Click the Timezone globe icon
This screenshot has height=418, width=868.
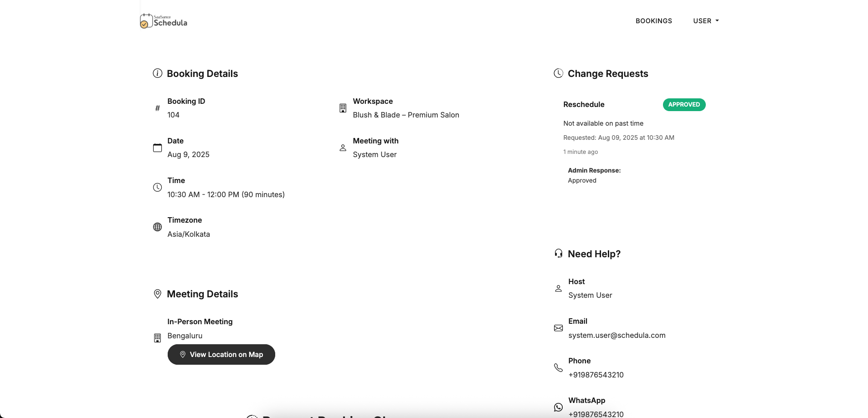pos(157,227)
